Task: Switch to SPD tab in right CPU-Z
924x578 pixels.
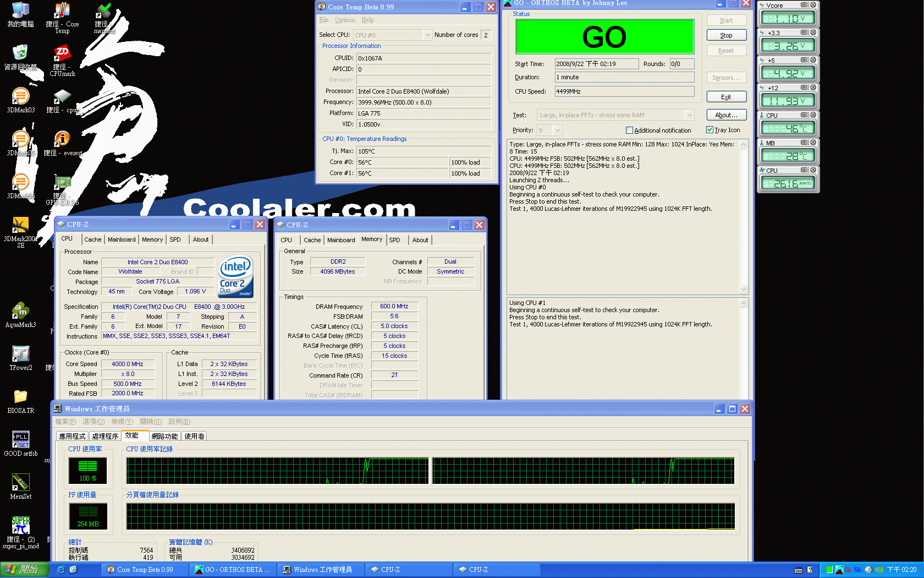Action: 394,240
